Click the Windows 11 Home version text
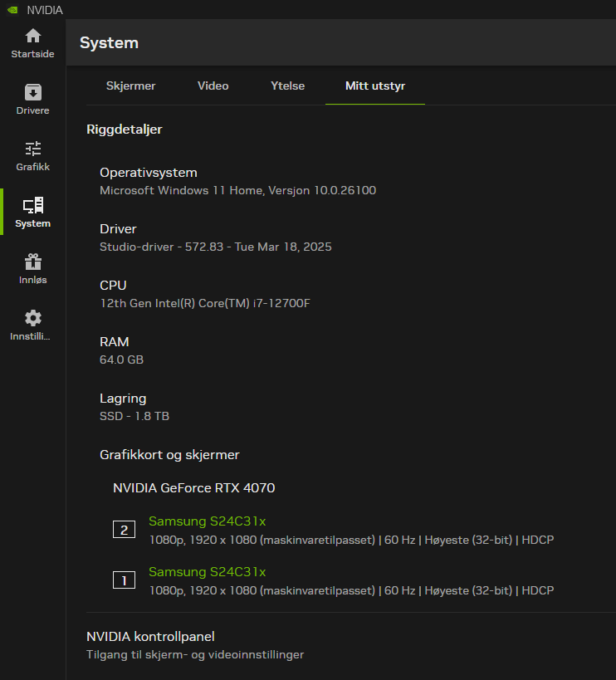The height and width of the screenshot is (680, 616). [x=237, y=190]
